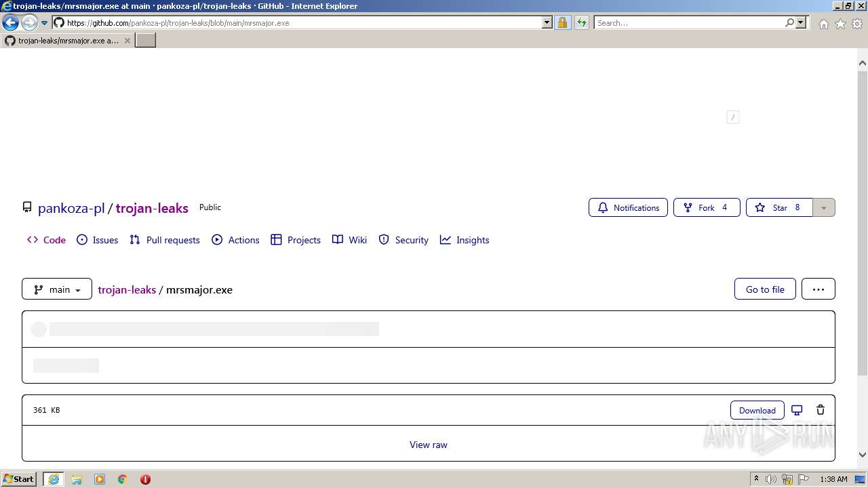Image resolution: width=868 pixels, height=488 pixels.
Task: Open the media player taskbar icon
Action: click(100, 479)
